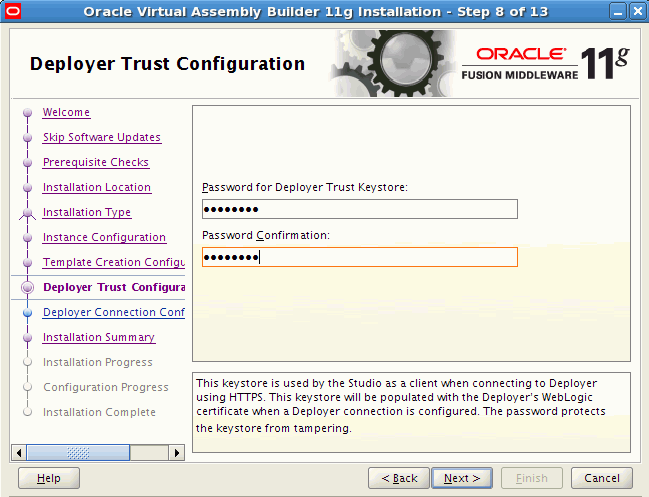The height and width of the screenshot is (497, 649).
Task: Click the Installation Location bullet icon
Action: coord(28,187)
